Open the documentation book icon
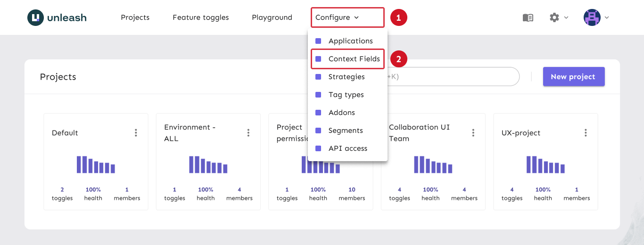 pos(528,18)
